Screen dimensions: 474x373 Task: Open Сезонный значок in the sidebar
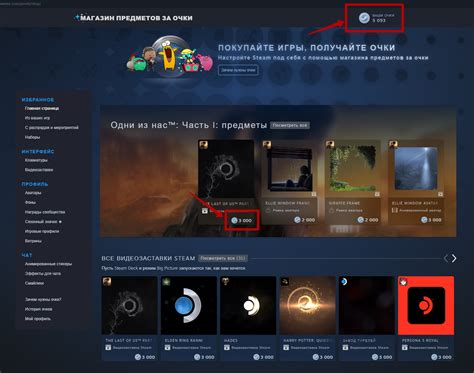pyautogui.click(x=43, y=222)
